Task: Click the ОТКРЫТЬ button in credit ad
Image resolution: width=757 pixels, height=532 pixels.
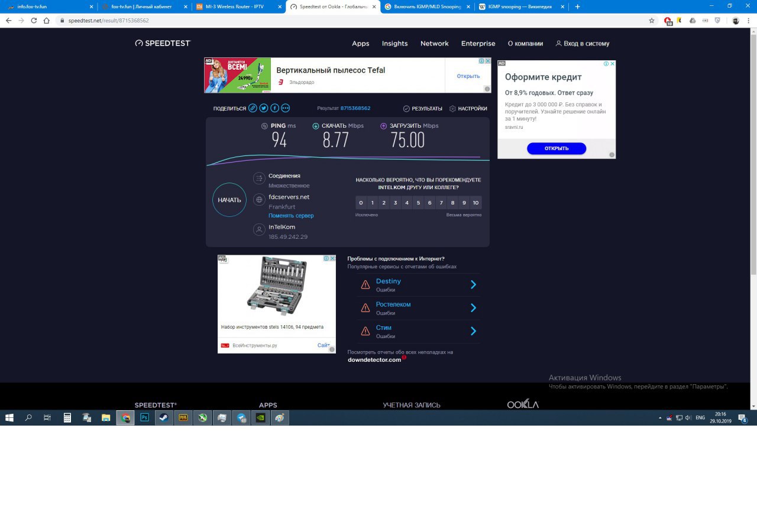Action: pos(557,148)
